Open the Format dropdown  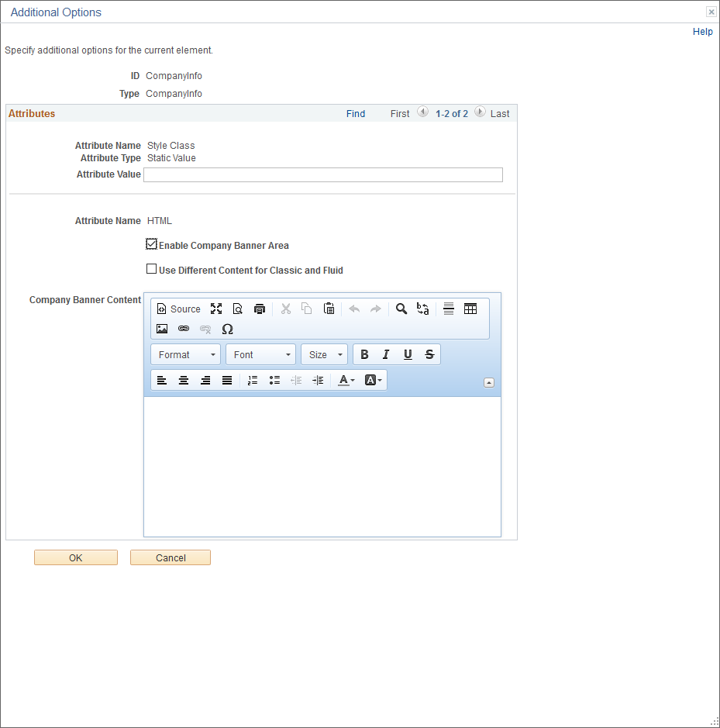point(186,355)
